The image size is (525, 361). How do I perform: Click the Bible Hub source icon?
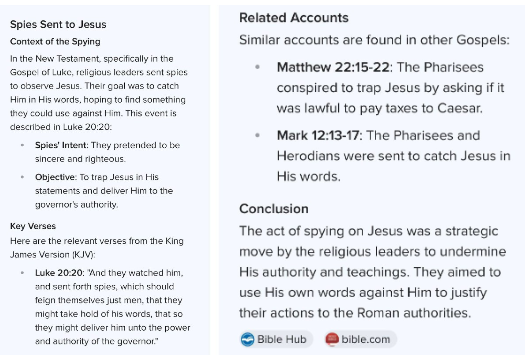click(247, 339)
